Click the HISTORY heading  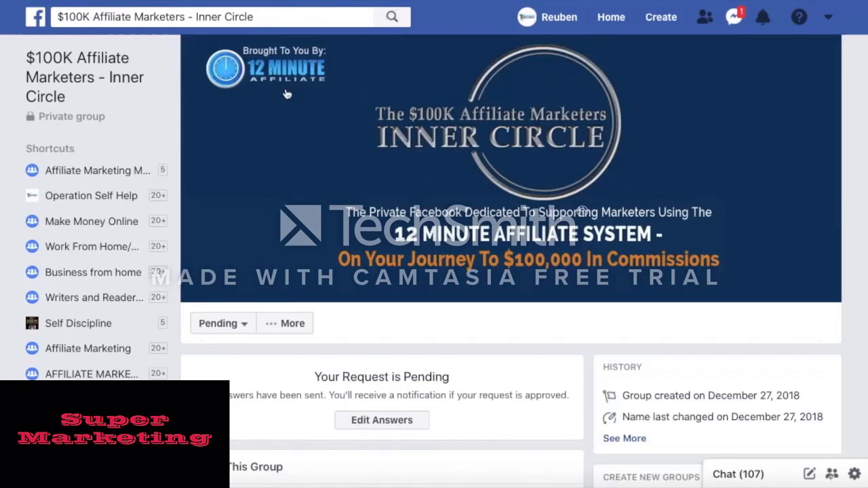(623, 367)
